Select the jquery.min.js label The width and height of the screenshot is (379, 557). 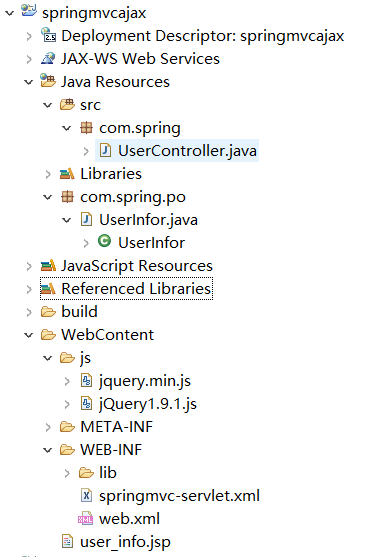point(145,381)
